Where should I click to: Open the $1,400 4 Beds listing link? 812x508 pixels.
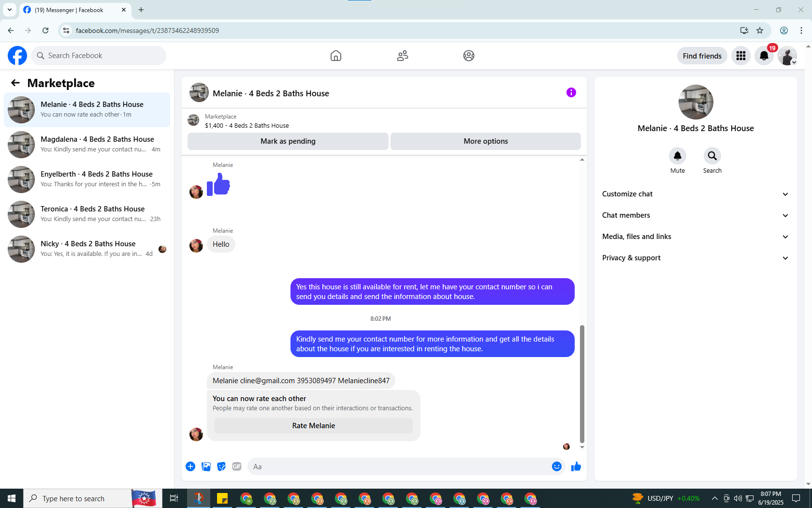[247, 126]
